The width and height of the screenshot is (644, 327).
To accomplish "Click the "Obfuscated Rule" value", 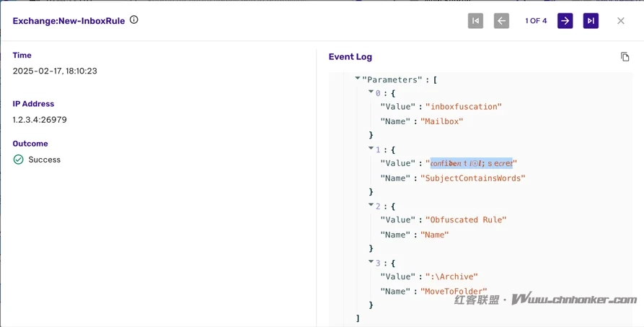I will pos(466,220).
